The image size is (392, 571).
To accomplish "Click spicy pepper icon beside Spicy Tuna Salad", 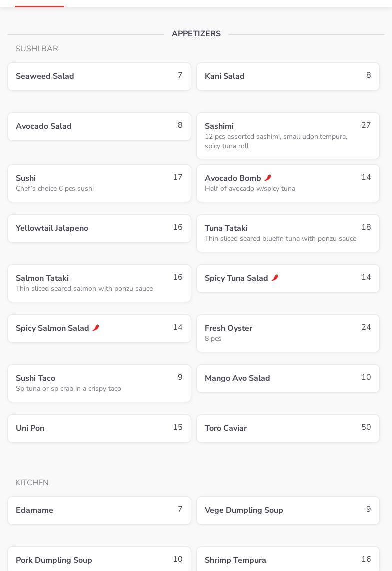I will (275, 278).
